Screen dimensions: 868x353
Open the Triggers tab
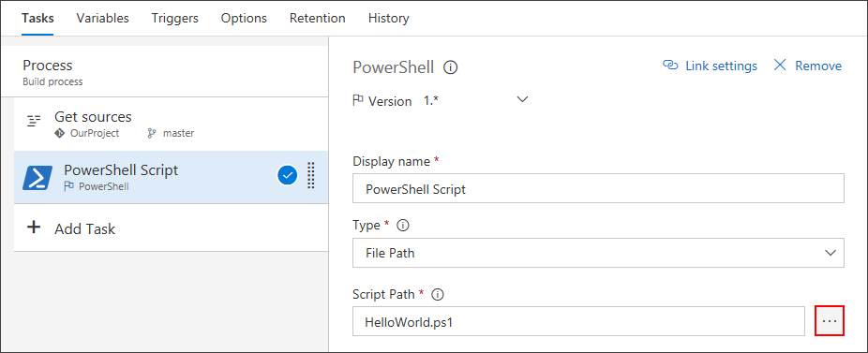click(x=175, y=19)
